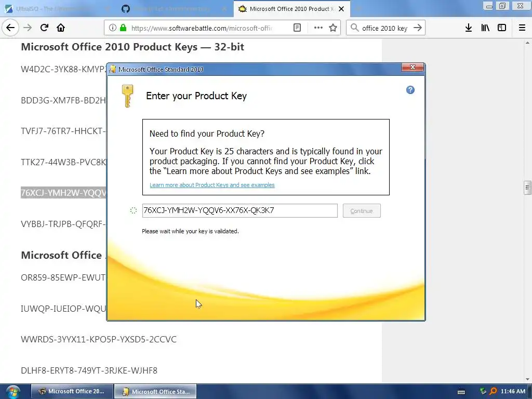This screenshot has height=399, width=532.
Task: Open Learn more about Product Keys link
Action: tap(212, 185)
